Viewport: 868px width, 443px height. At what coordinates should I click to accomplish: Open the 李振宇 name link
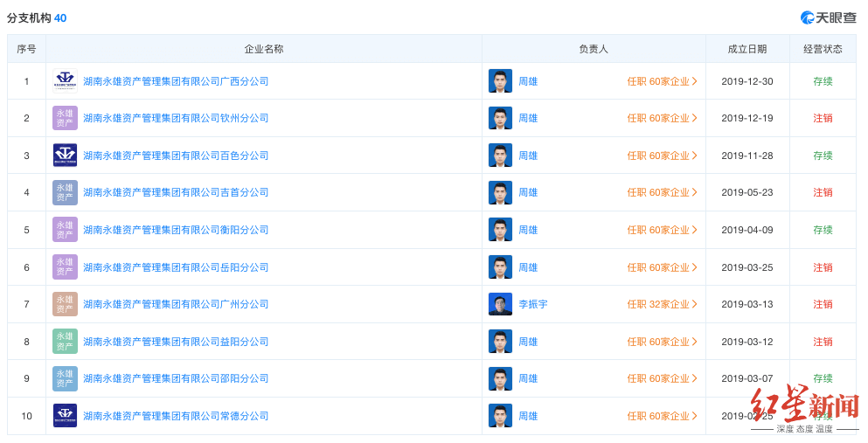tap(532, 304)
